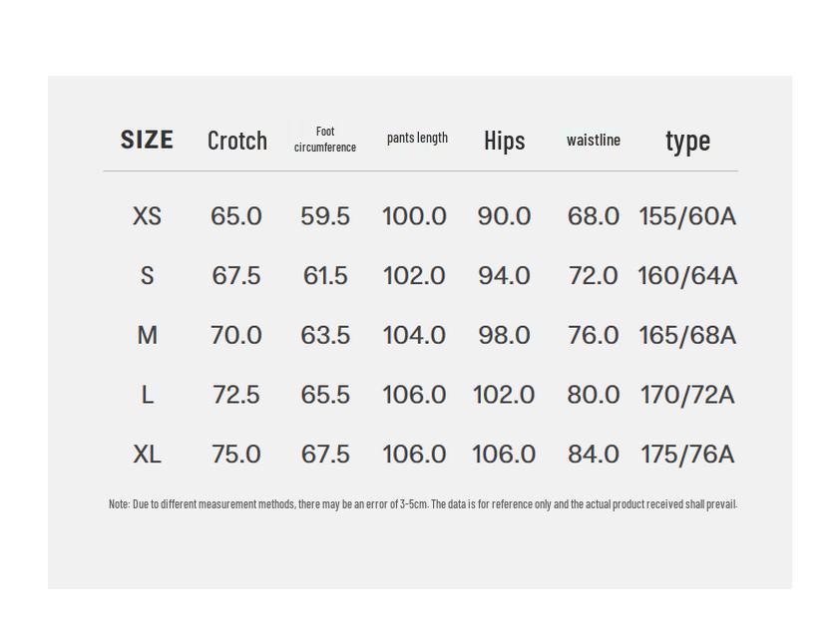Click the 155/60A type value
This screenshot has height=630, width=840.
[687, 216]
